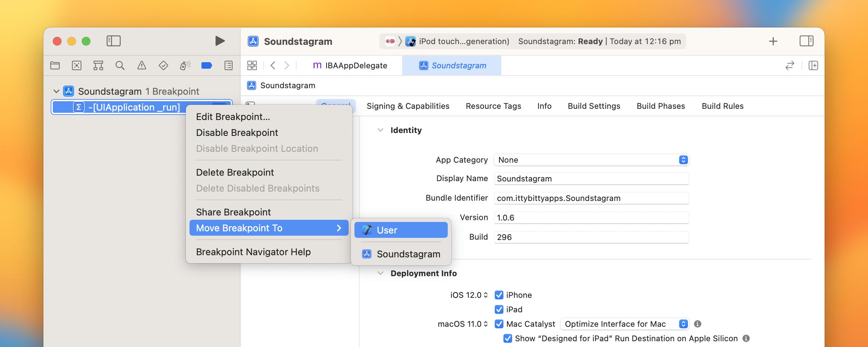The width and height of the screenshot is (868, 347).
Task: Open the Report navigator icon
Action: 229,65
